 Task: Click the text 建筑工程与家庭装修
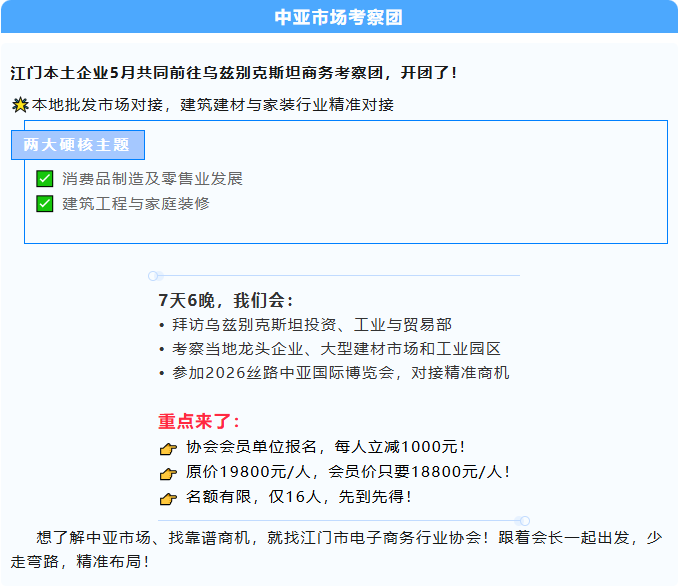click(x=136, y=204)
